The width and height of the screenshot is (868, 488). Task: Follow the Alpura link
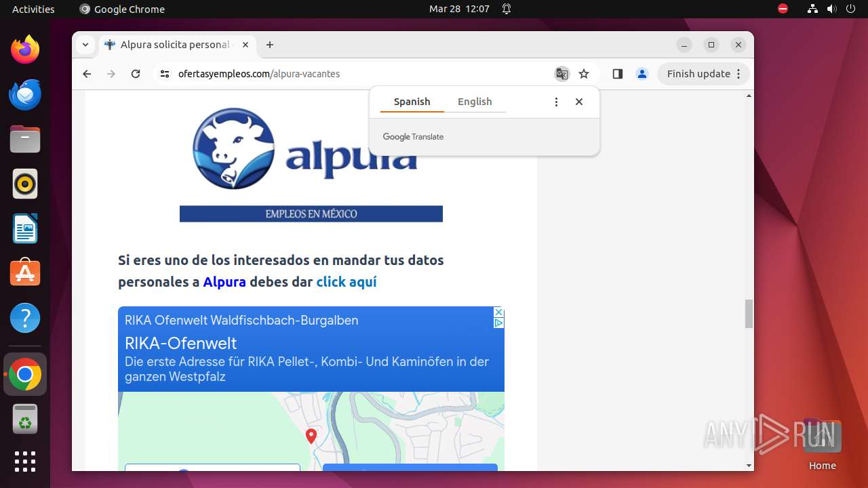pyautogui.click(x=224, y=282)
